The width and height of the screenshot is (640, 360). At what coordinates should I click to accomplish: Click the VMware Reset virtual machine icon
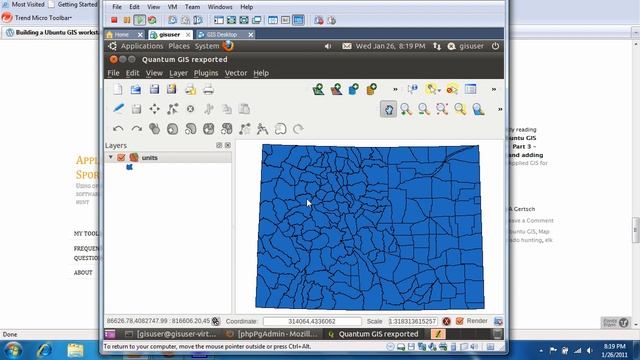click(152, 20)
